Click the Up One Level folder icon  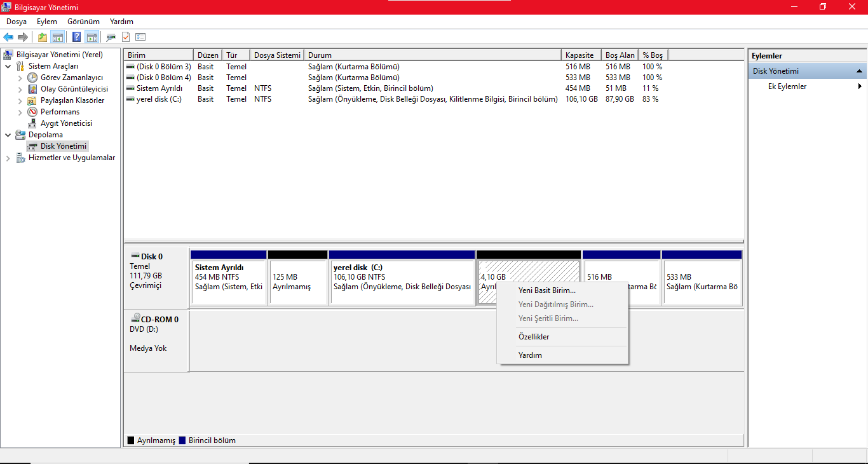click(x=43, y=37)
